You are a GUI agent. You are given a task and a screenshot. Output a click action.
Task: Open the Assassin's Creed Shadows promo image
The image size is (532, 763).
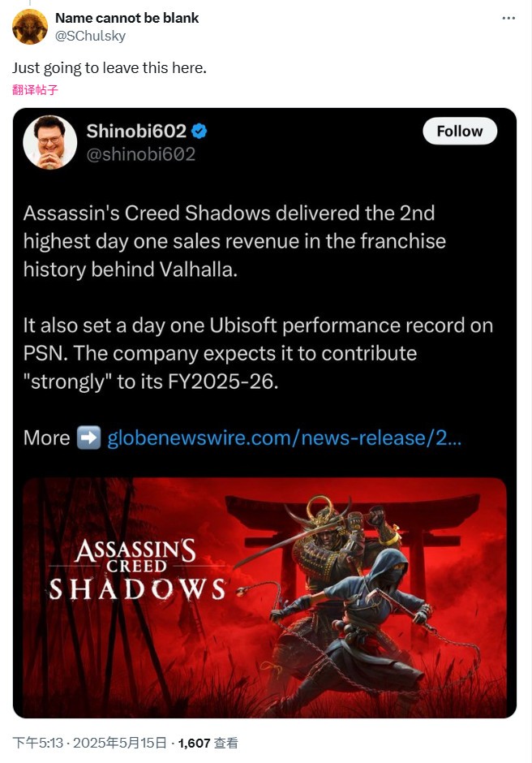pos(264,597)
